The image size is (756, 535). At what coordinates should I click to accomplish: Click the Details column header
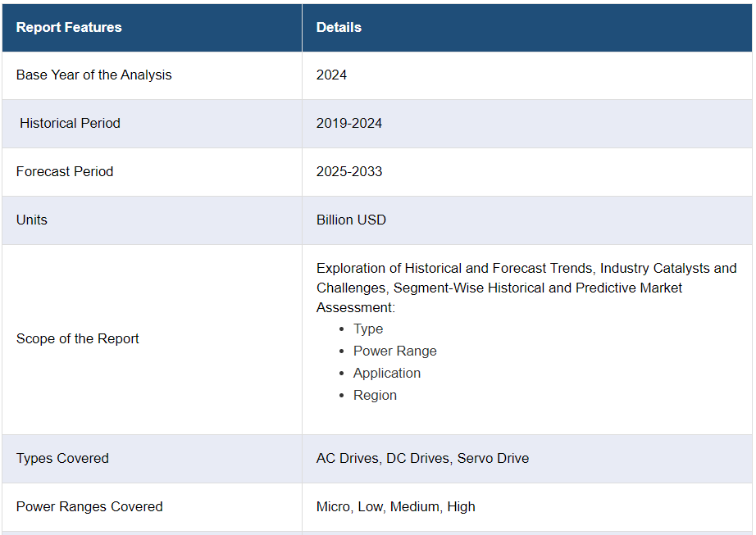339,27
